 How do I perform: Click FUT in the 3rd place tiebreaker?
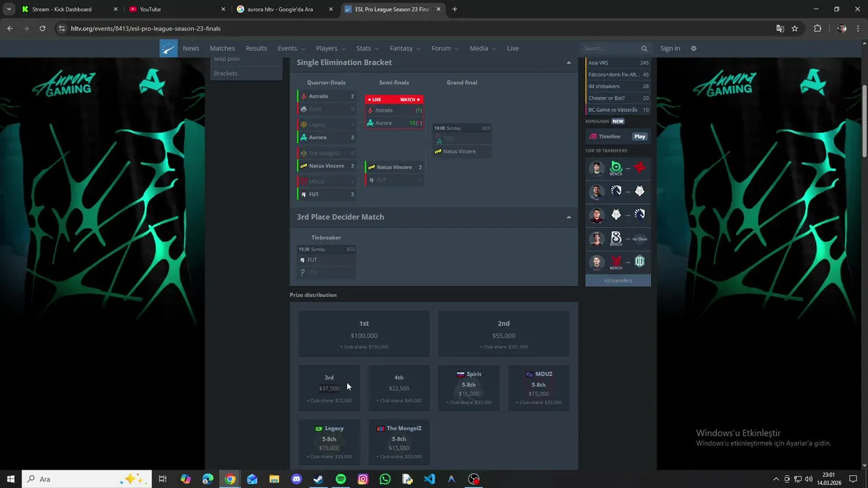coord(326,260)
